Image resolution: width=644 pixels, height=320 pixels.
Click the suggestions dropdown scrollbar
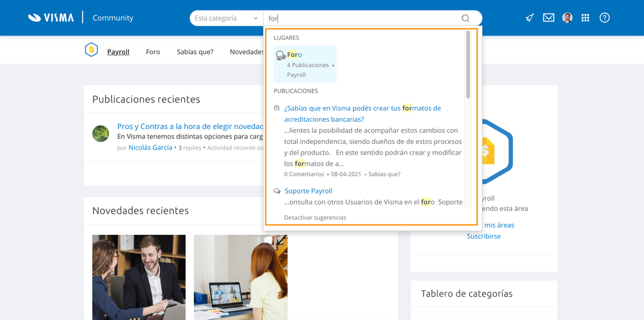click(x=468, y=65)
